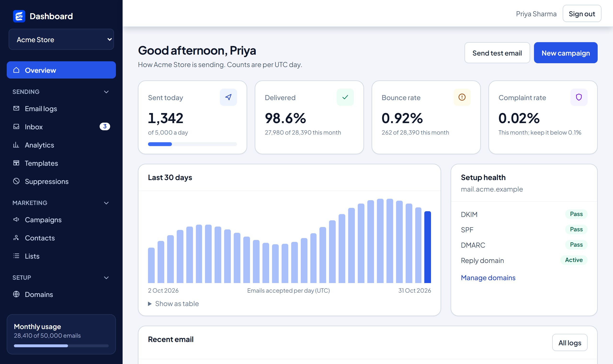Click the paper plane icon on Sent today

click(x=228, y=97)
